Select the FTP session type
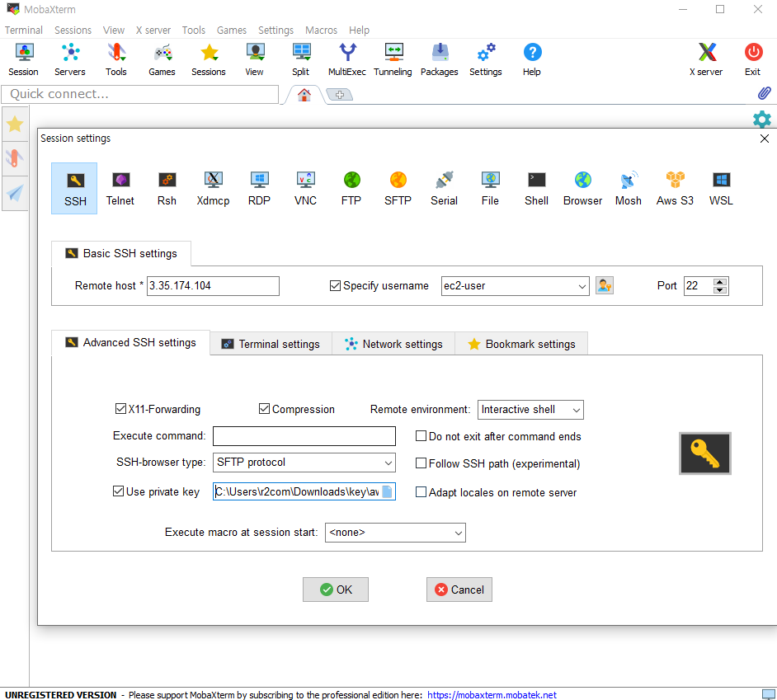This screenshot has width=777, height=700. point(351,189)
